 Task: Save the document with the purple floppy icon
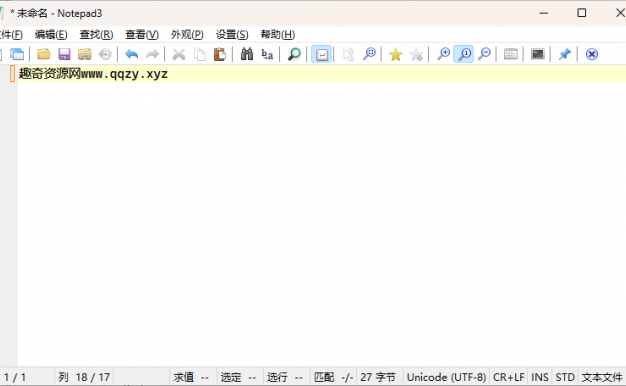[x=64, y=54]
